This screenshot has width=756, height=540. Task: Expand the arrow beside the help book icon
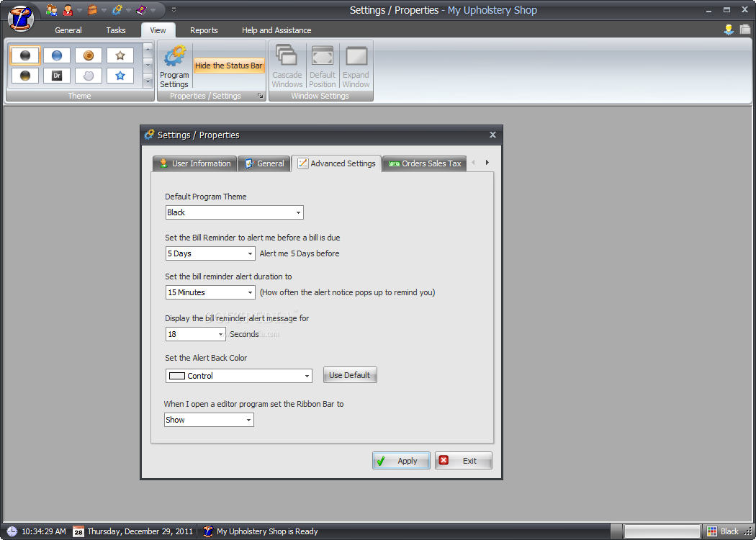[153, 9]
